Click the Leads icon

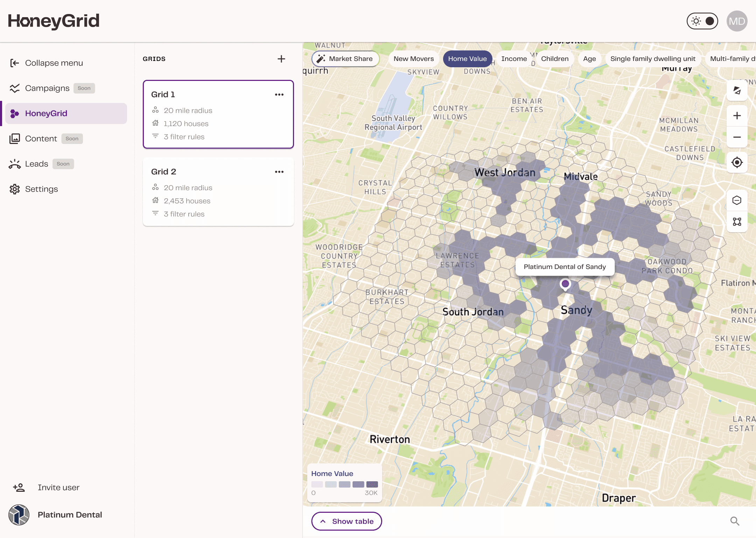15,164
